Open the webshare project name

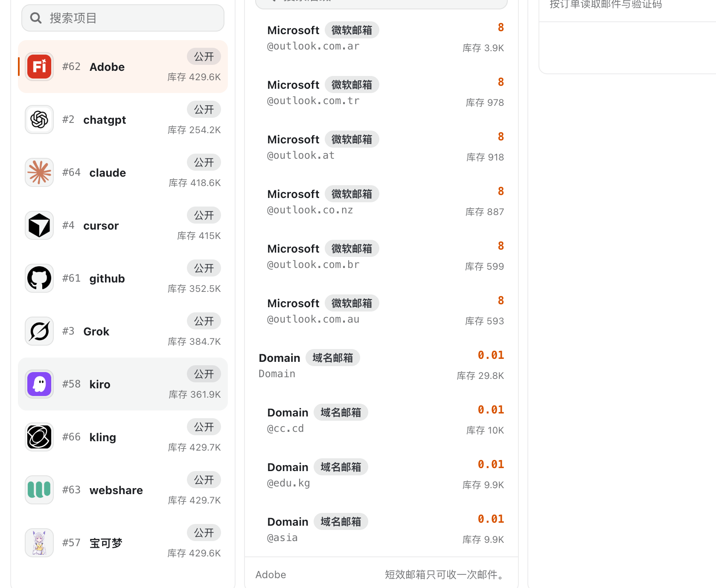pyautogui.click(x=116, y=490)
